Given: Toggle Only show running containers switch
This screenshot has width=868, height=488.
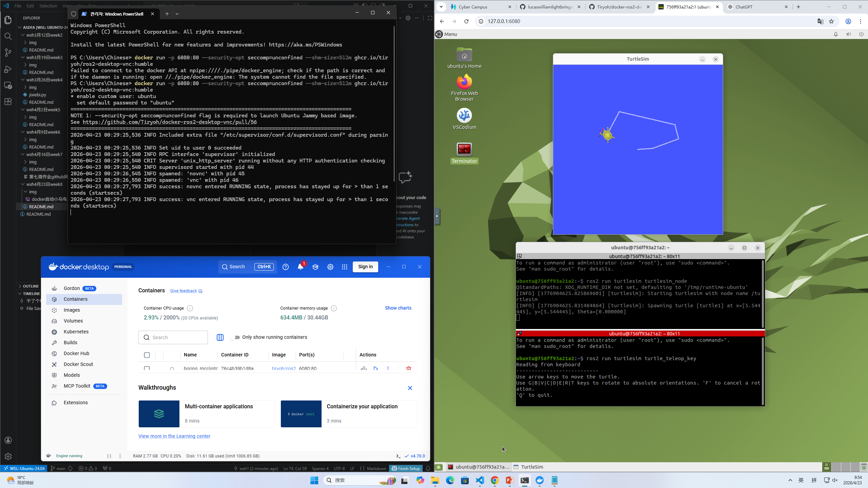Looking at the screenshot, I should (235, 337).
